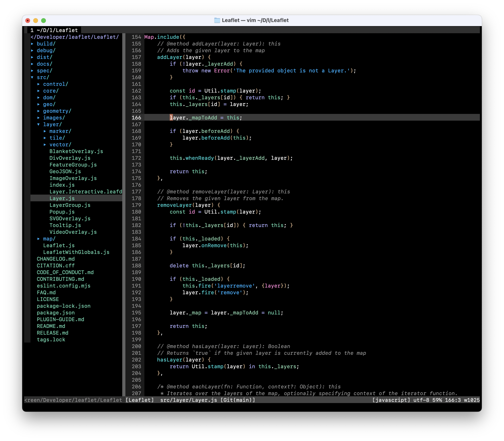
Task: Open package.json file
Action: (x=56, y=313)
